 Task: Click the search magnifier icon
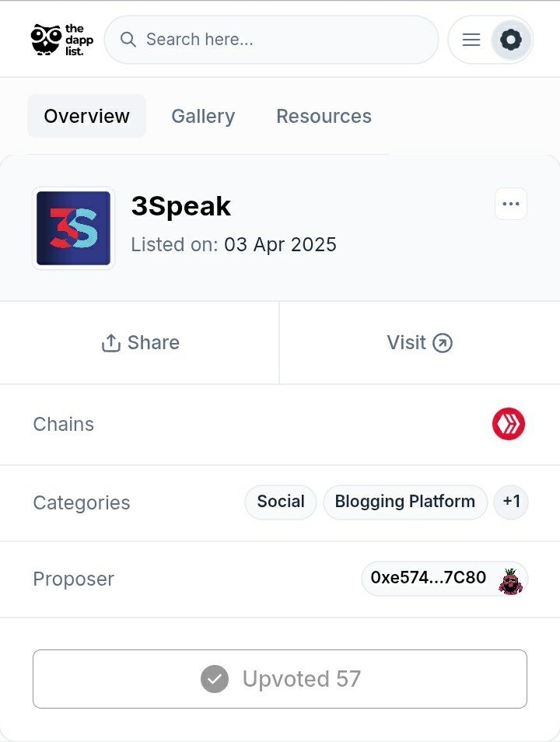(128, 40)
